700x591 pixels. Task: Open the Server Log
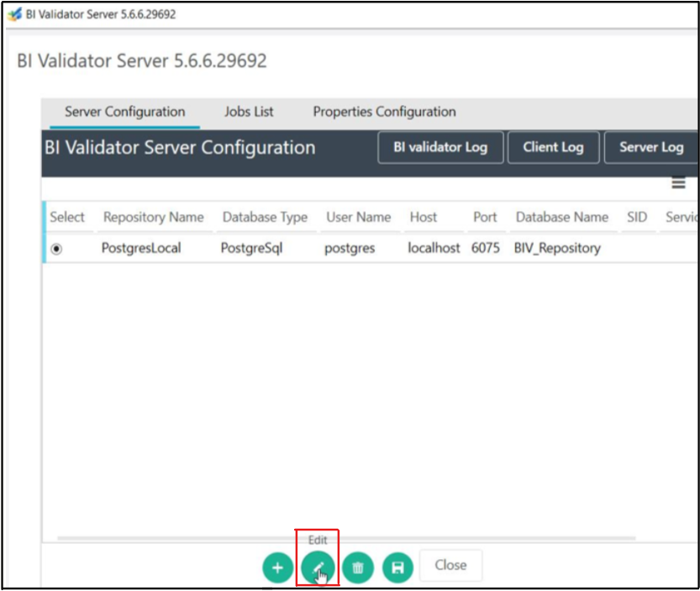650,147
